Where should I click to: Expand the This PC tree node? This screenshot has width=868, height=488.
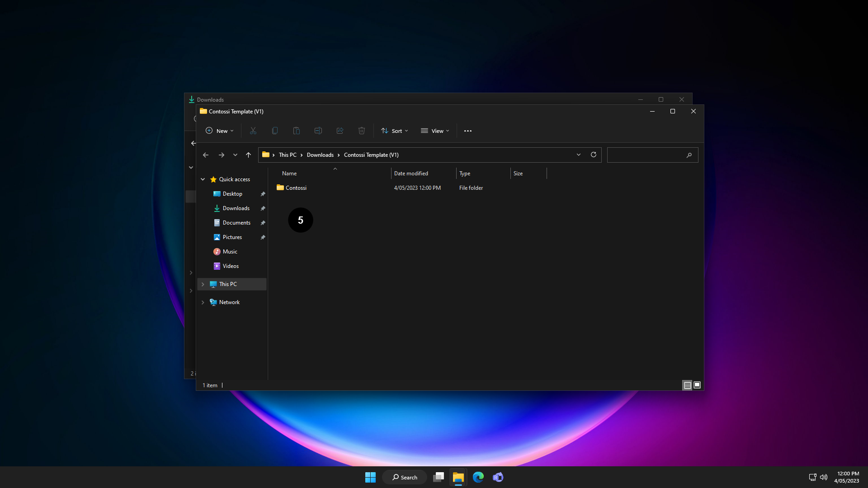(203, 284)
